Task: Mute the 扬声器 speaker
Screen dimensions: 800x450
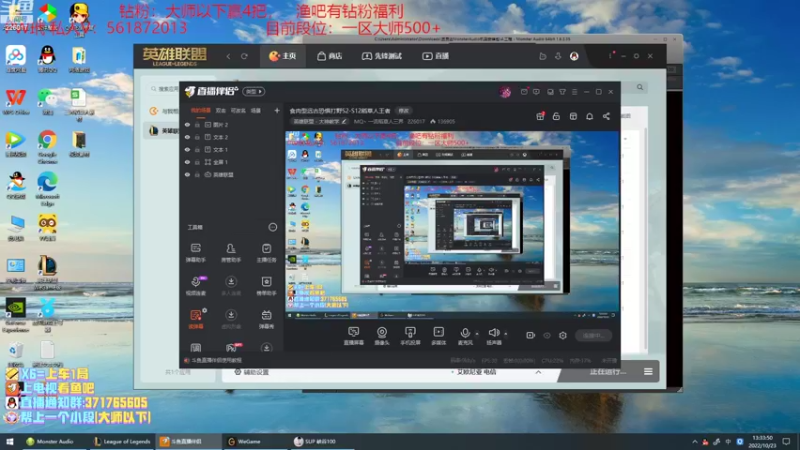Action: (x=493, y=336)
